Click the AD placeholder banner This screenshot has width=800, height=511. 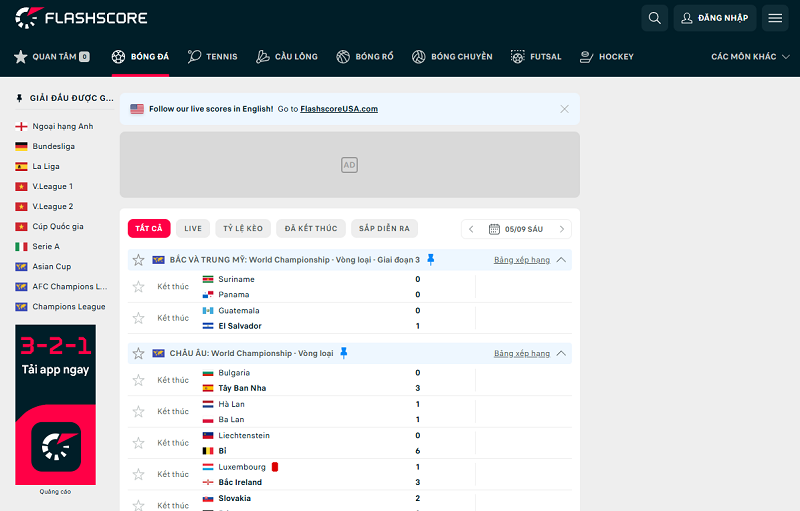pos(349,165)
